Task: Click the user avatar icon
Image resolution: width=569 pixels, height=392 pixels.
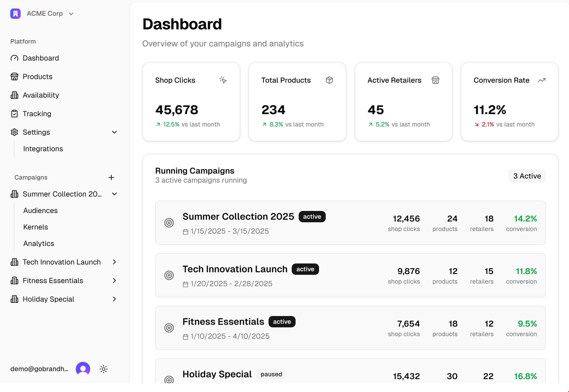Action: coord(83,369)
